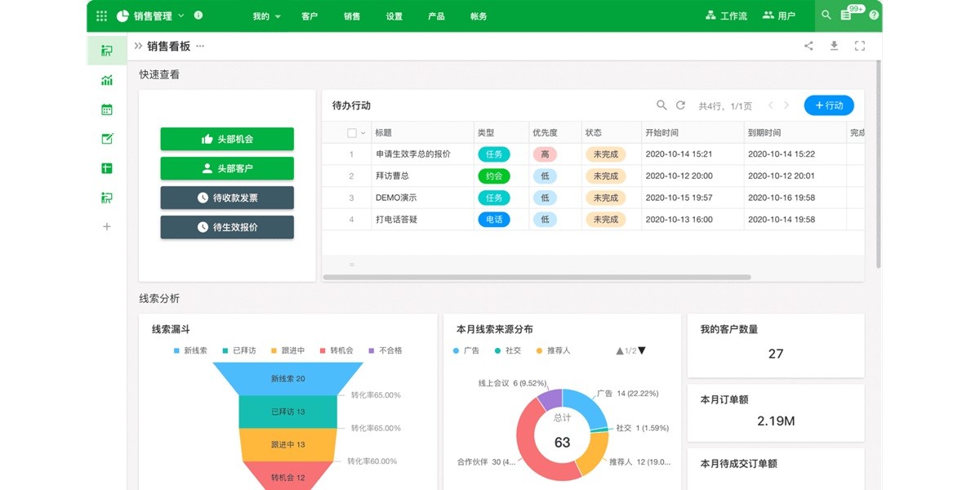
Task: Open the 产品 menu
Action: (436, 16)
